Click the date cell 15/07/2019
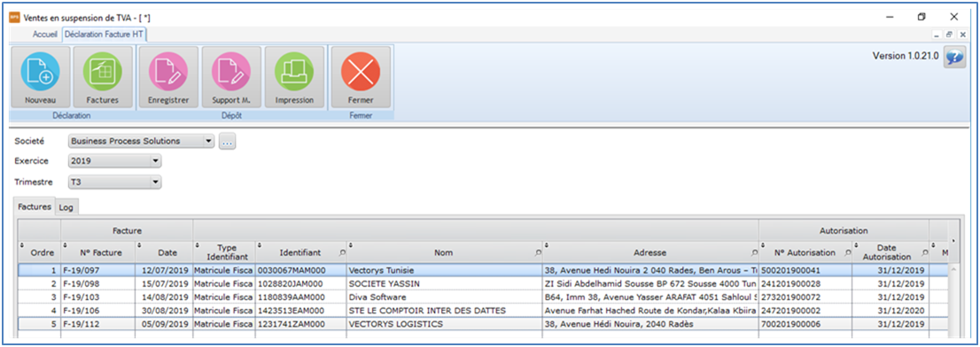The height and width of the screenshot is (347, 980). (x=165, y=283)
